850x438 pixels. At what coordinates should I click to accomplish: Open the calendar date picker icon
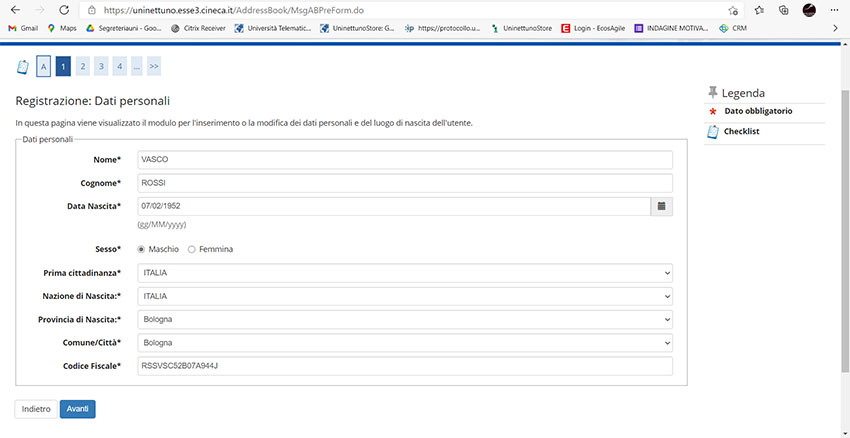tap(661, 207)
